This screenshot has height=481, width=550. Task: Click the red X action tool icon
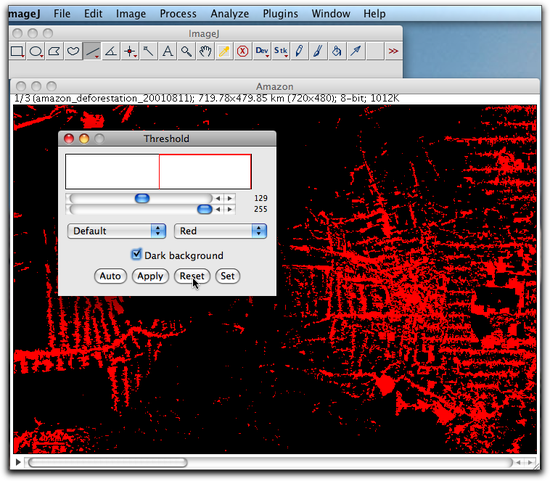pos(243,52)
